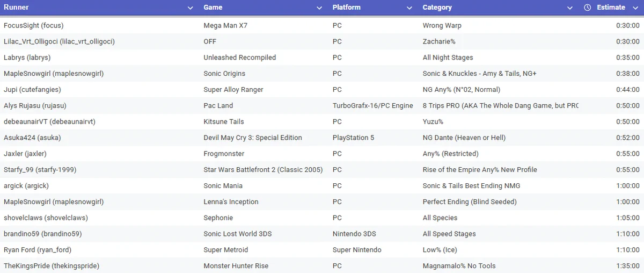Click the TurboGrafx-16/PC Engine platform cell
Image resolution: width=644 pixels, height=273 pixels.
[373, 106]
